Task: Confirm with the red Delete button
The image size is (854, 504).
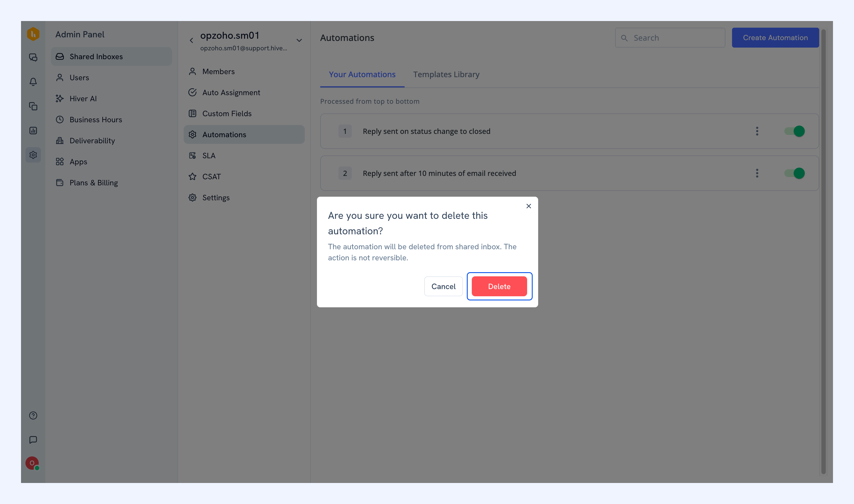Action: pos(499,286)
